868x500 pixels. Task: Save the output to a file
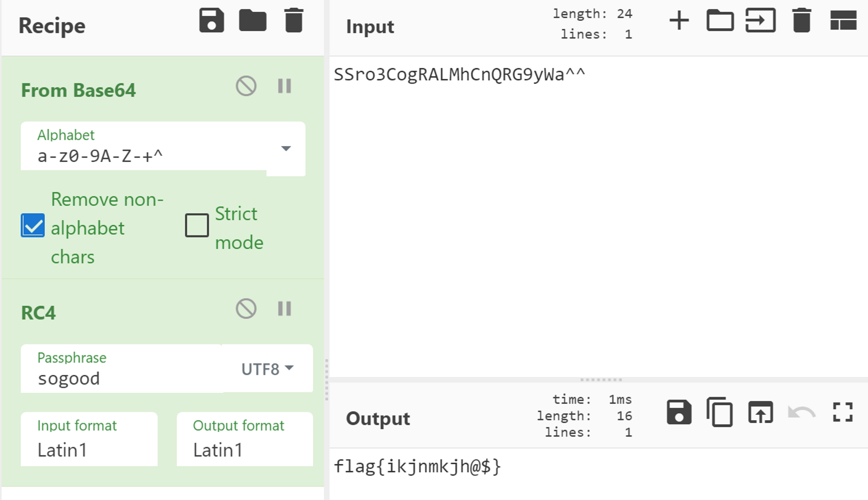point(679,412)
